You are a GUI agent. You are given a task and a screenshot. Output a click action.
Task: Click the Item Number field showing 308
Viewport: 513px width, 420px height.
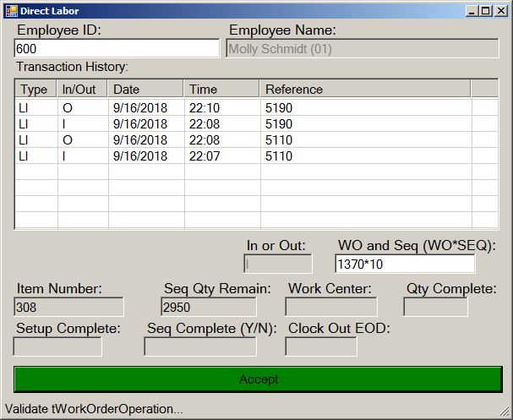(68, 307)
